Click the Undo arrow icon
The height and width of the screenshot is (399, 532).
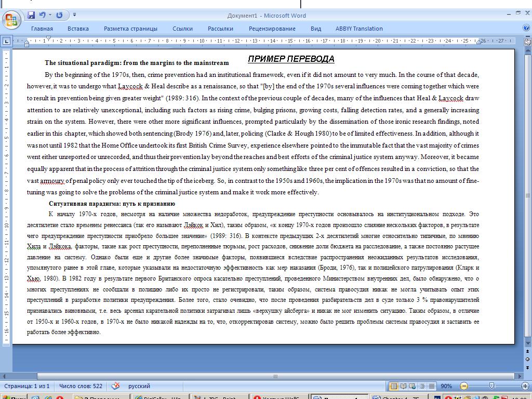[42, 15]
